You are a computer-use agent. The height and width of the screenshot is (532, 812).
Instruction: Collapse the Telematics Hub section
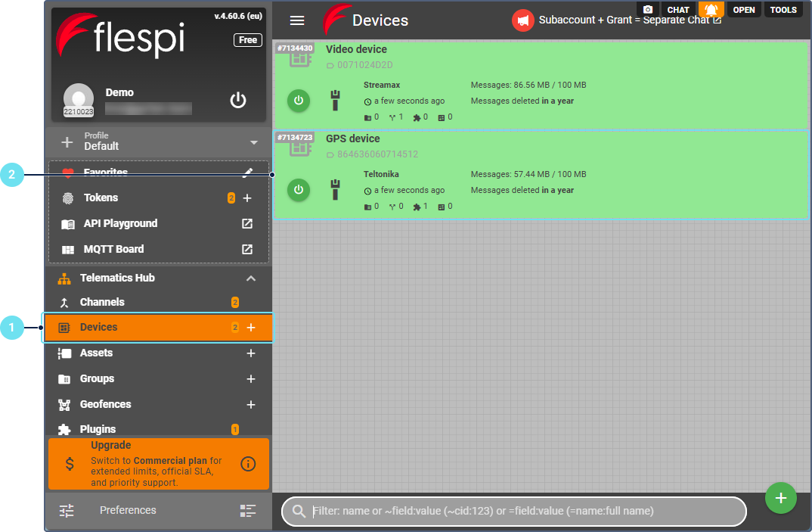pos(251,278)
